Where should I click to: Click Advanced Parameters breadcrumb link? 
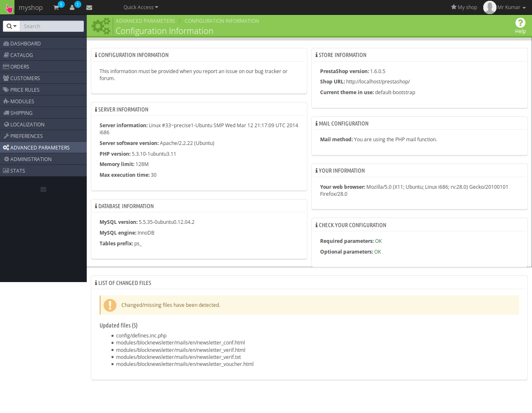pyautogui.click(x=145, y=21)
